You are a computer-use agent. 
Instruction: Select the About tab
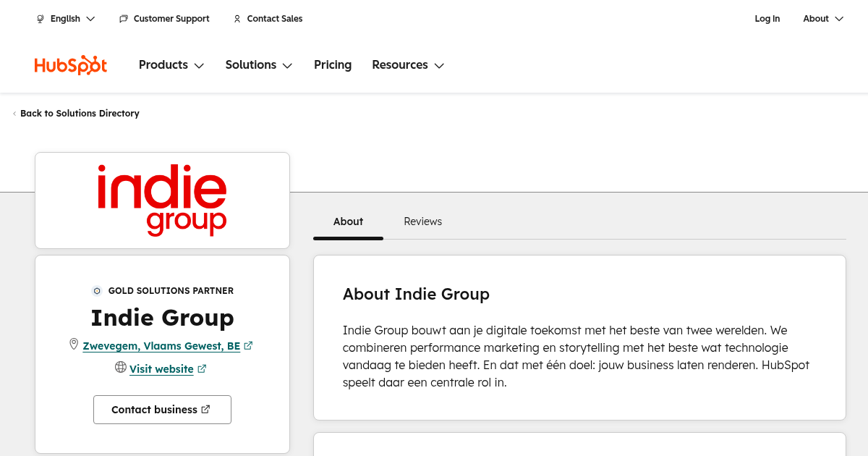coord(348,221)
